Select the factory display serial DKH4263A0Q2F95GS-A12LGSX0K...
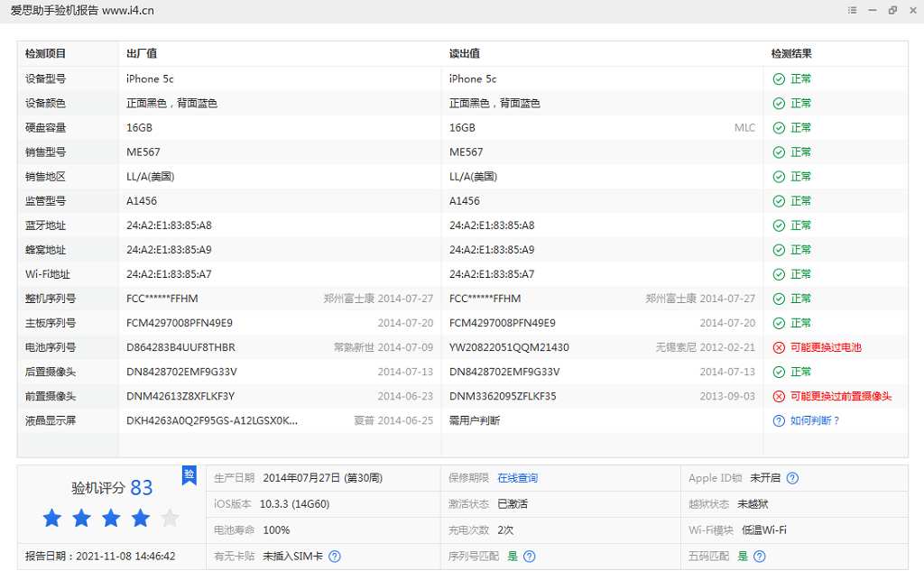924x580 pixels. (212, 420)
